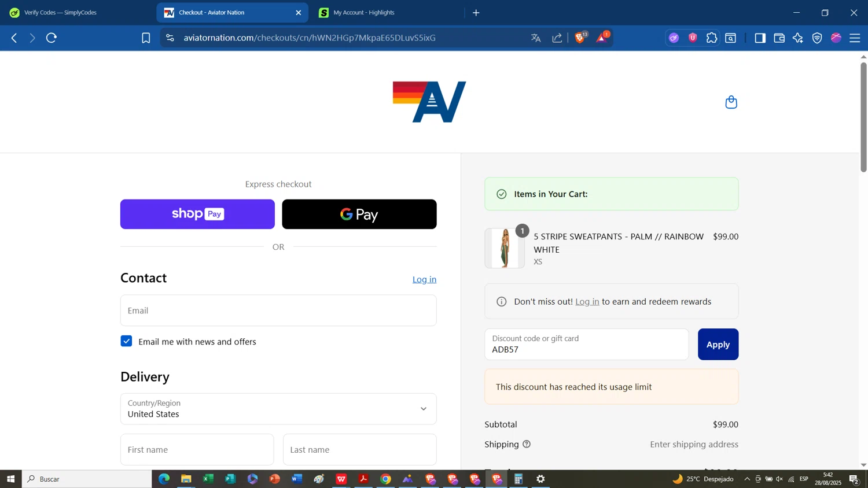View site information icon in address bar
Screen dimensions: 868x488
click(170, 38)
